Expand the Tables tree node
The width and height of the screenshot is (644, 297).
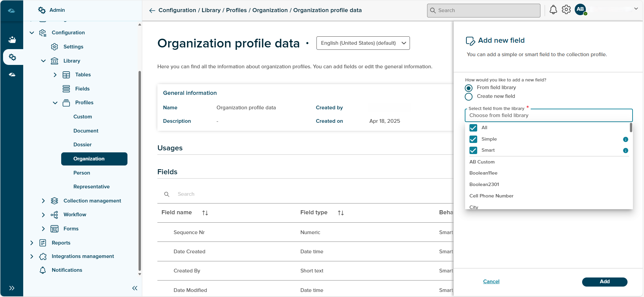(x=55, y=75)
